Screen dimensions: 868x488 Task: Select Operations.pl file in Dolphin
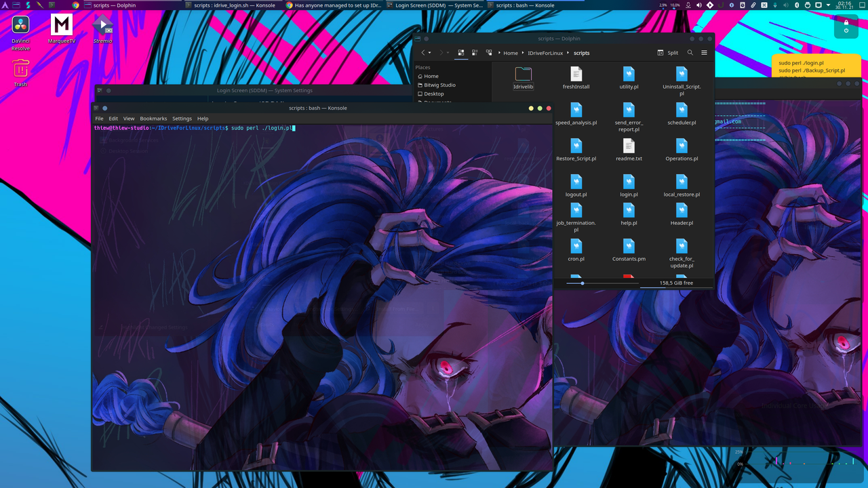(x=682, y=150)
